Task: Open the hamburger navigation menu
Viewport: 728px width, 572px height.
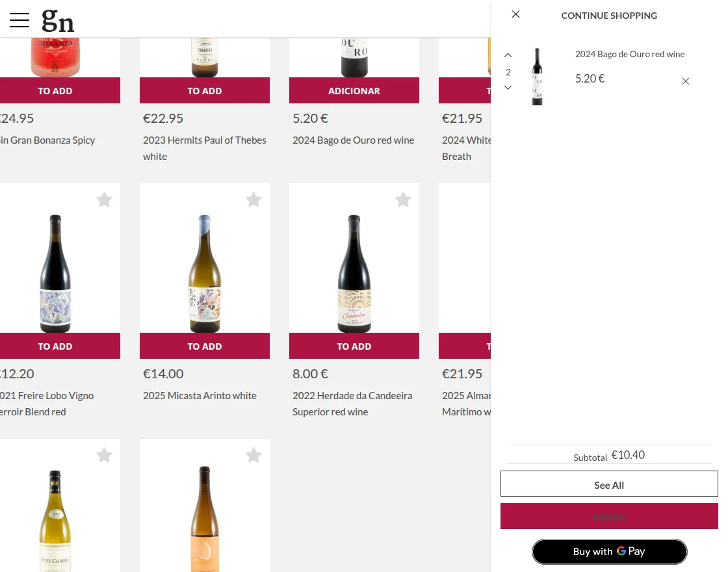Action: tap(19, 20)
